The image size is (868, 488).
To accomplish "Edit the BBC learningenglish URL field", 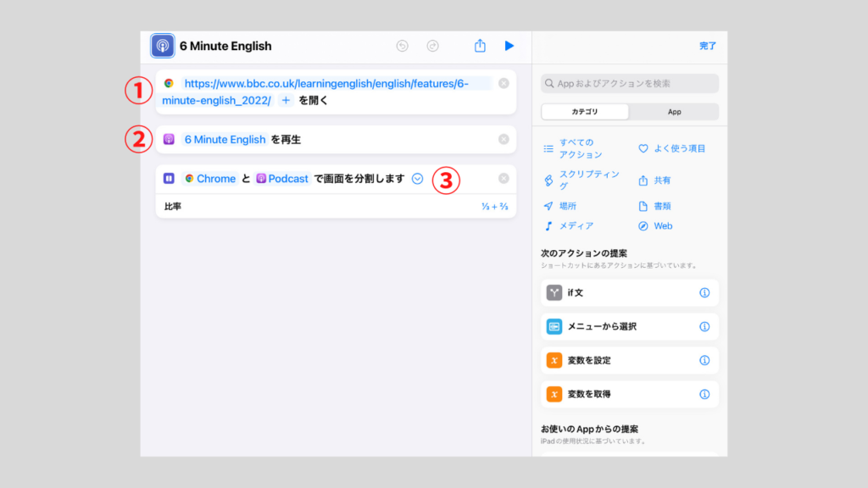I will point(326,91).
